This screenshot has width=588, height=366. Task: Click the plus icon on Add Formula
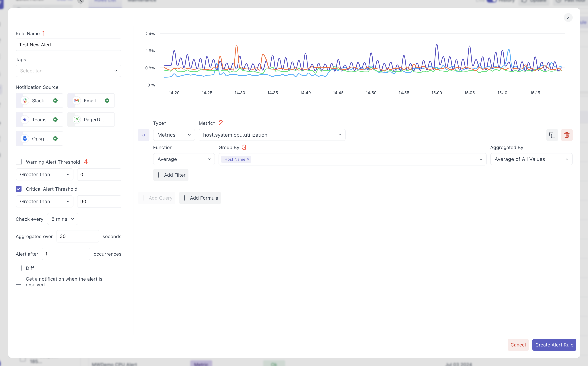click(184, 198)
